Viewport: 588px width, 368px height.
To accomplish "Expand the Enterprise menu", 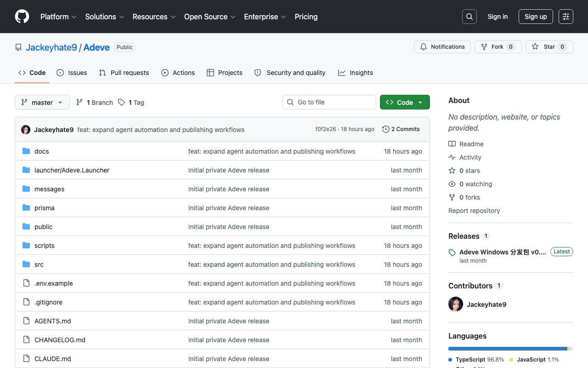I will [265, 17].
